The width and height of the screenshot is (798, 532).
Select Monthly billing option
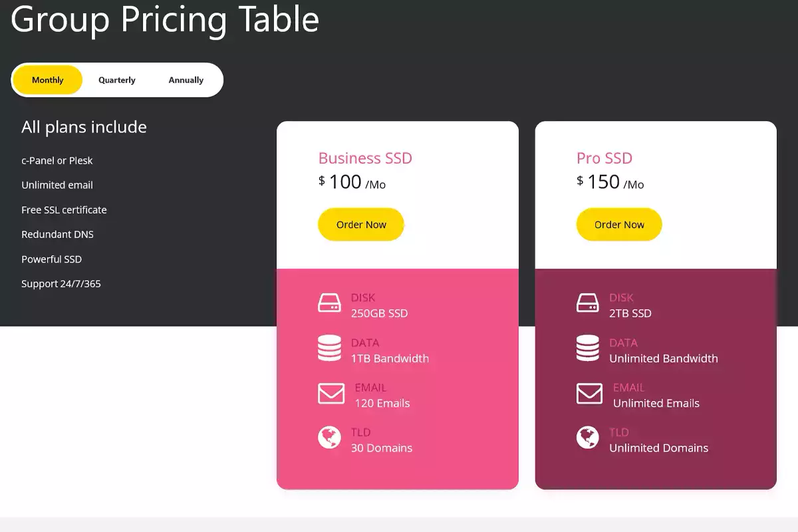point(48,80)
